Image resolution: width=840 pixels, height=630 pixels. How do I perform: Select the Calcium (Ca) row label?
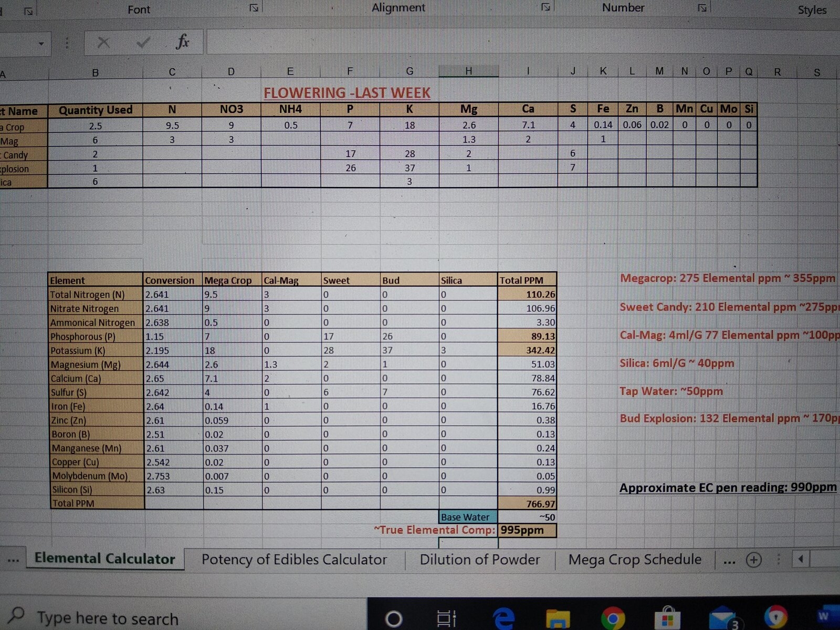[x=96, y=379]
